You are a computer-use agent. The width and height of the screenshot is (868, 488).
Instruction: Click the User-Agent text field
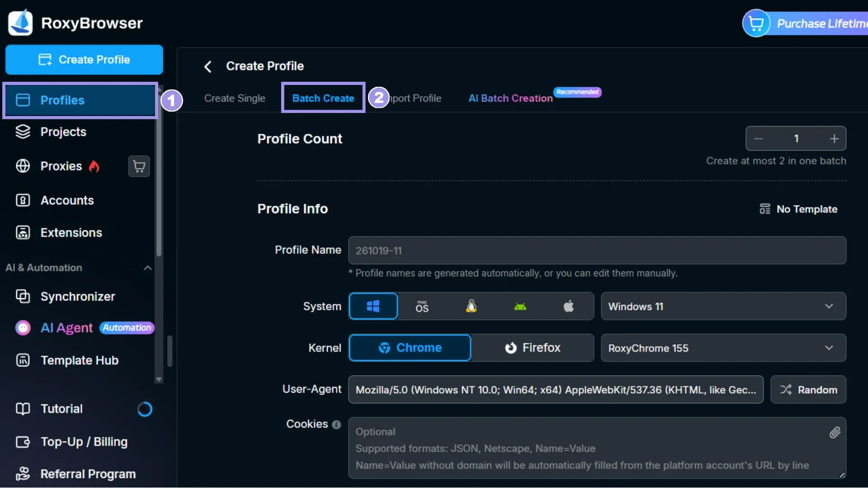[556, 389]
